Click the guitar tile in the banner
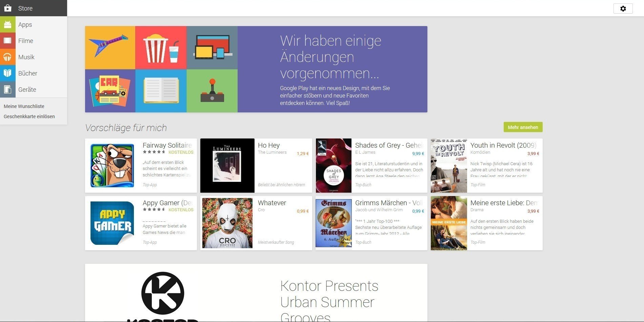The height and width of the screenshot is (322, 644). click(x=110, y=48)
